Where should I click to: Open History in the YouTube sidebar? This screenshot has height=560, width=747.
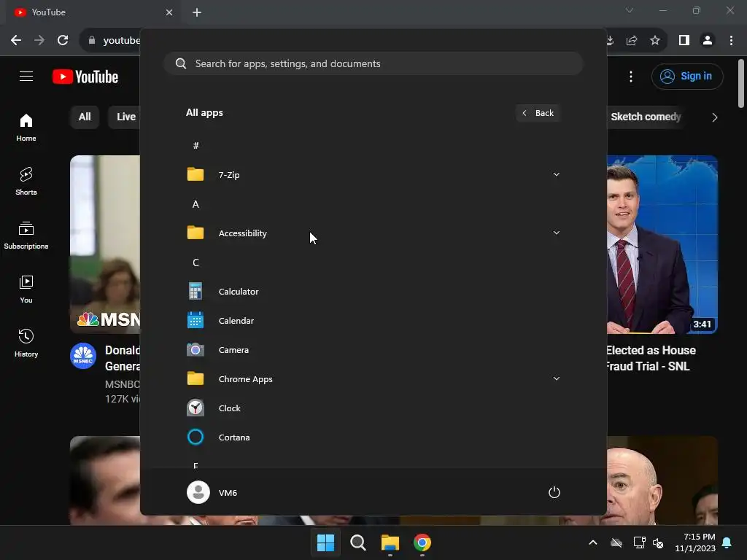click(x=26, y=343)
